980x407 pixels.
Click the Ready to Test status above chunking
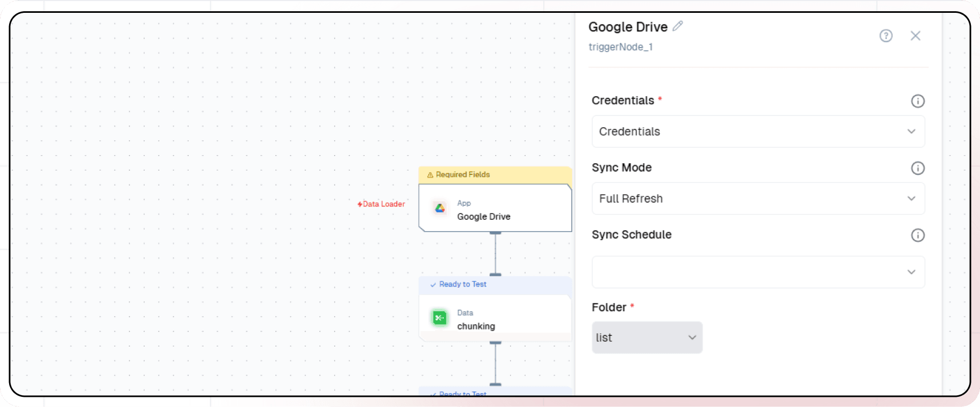[x=462, y=285]
